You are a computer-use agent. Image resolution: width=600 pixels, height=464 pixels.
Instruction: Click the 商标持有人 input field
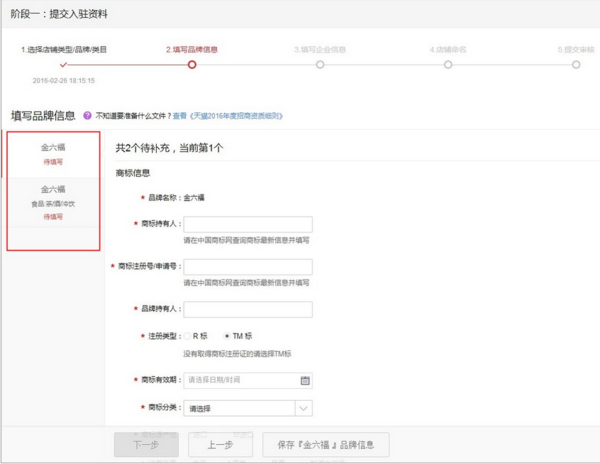pyautogui.click(x=248, y=224)
